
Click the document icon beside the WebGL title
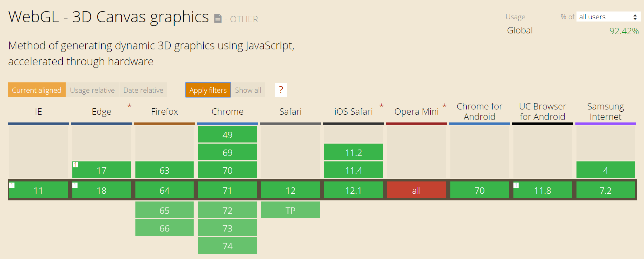coord(218,18)
